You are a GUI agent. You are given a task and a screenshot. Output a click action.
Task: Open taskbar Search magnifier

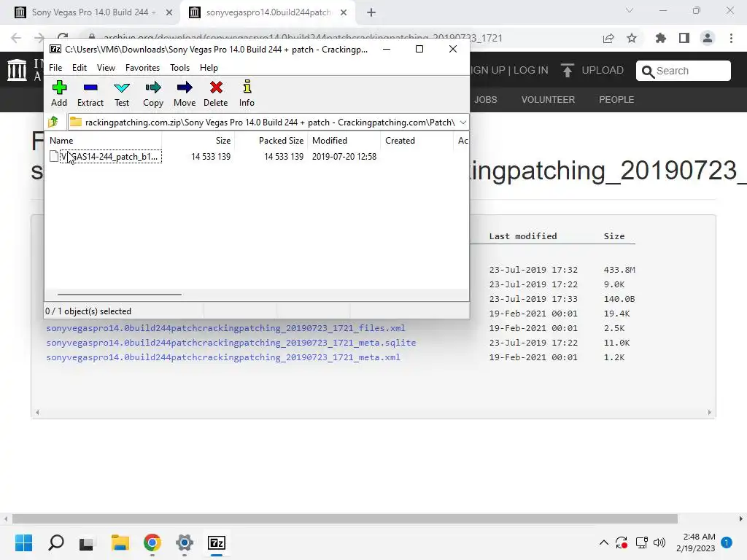(55, 542)
